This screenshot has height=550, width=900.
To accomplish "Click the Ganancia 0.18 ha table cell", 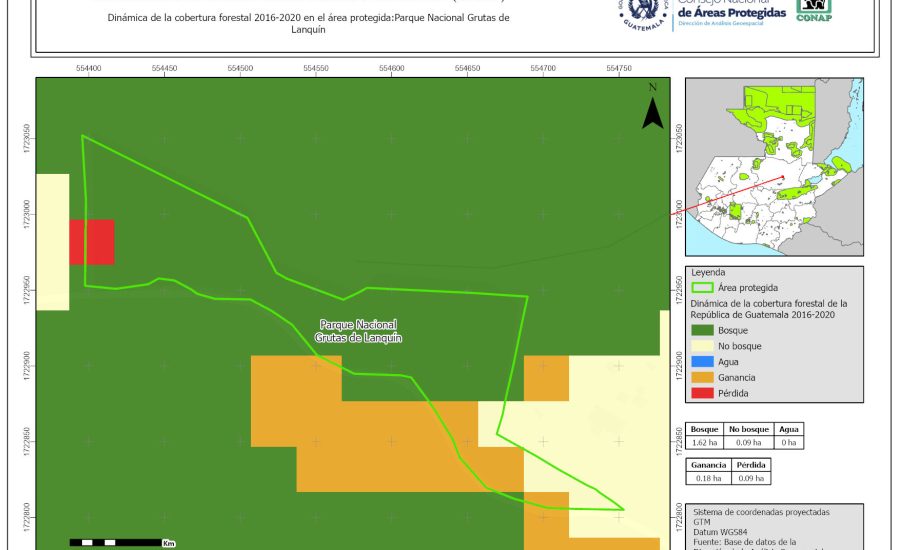I will click(709, 480).
